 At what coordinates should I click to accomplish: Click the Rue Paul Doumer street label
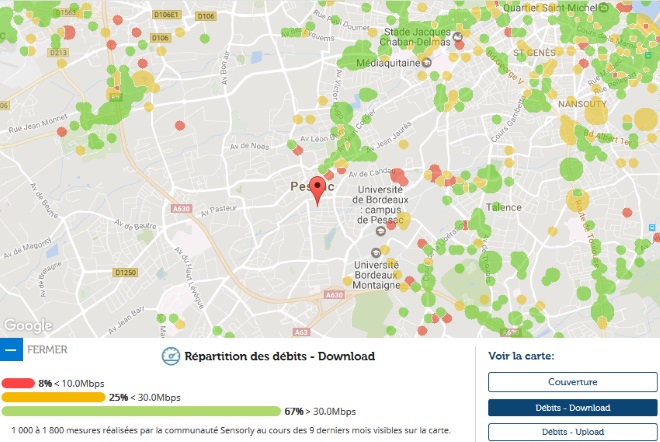pos(341,20)
